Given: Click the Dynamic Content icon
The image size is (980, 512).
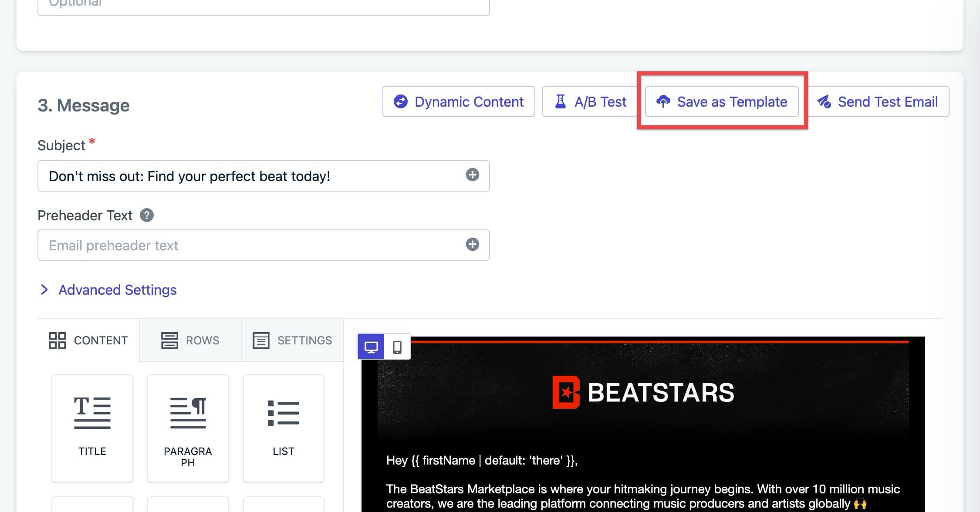Looking at the screenshot, I should (x=400, y=101).
